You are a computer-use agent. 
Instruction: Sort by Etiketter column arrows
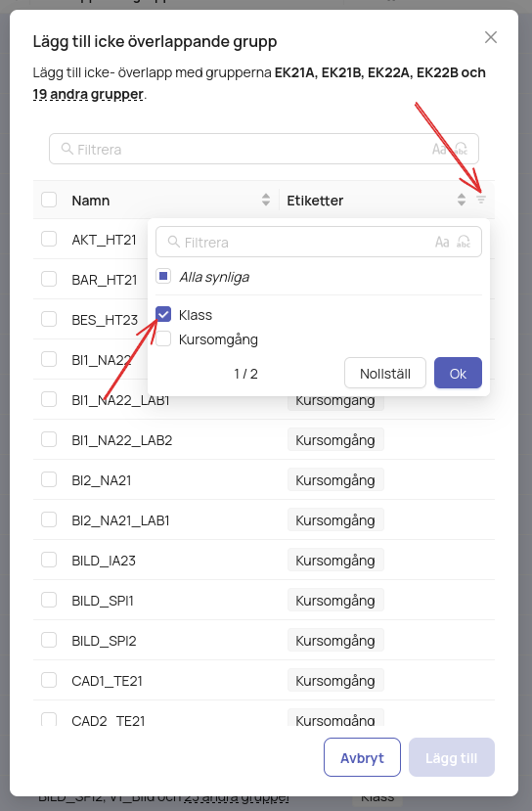462,200
